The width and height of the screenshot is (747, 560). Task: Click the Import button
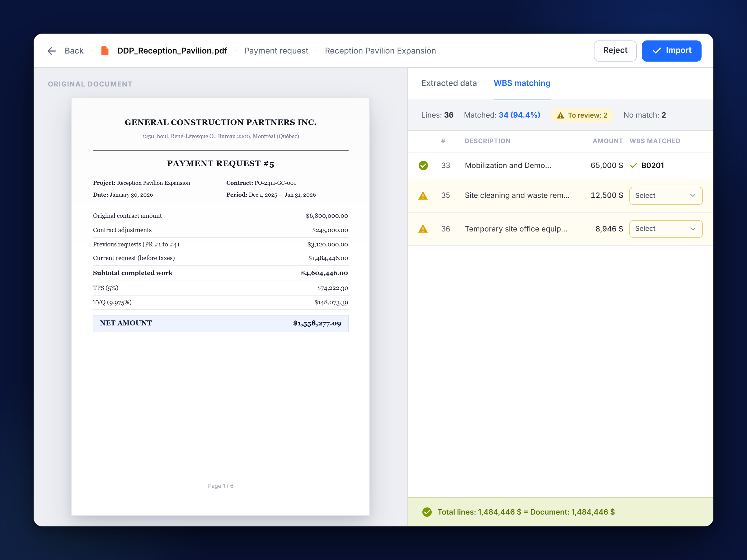671,51
